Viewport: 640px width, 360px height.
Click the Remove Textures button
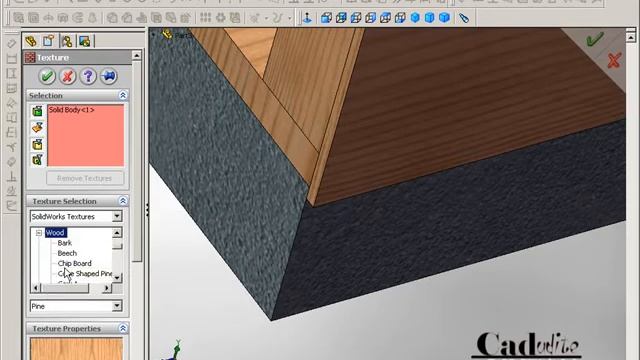(85, 178)
